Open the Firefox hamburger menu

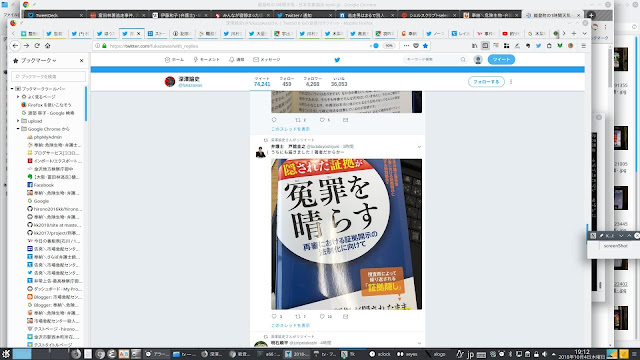[584, 46]
